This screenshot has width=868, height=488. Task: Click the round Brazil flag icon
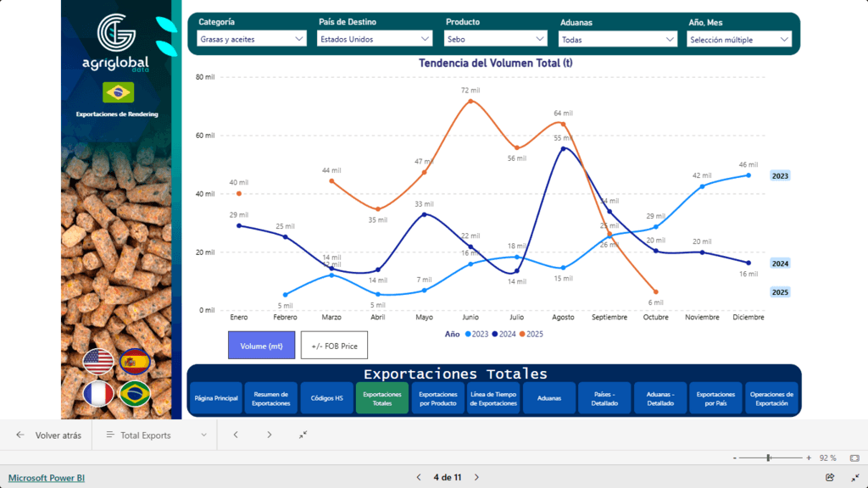[134, 394]
